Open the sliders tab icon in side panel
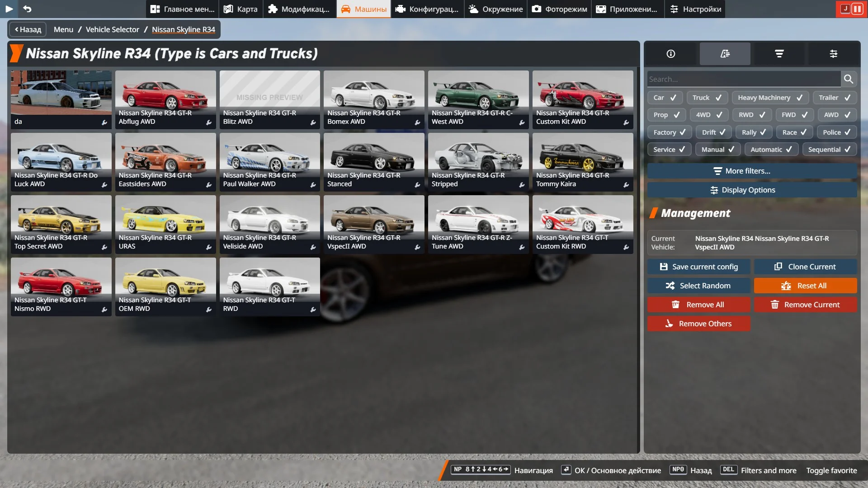Image resolution: width=868 pixels, height=488 pixels. click(x=834, y=54)
